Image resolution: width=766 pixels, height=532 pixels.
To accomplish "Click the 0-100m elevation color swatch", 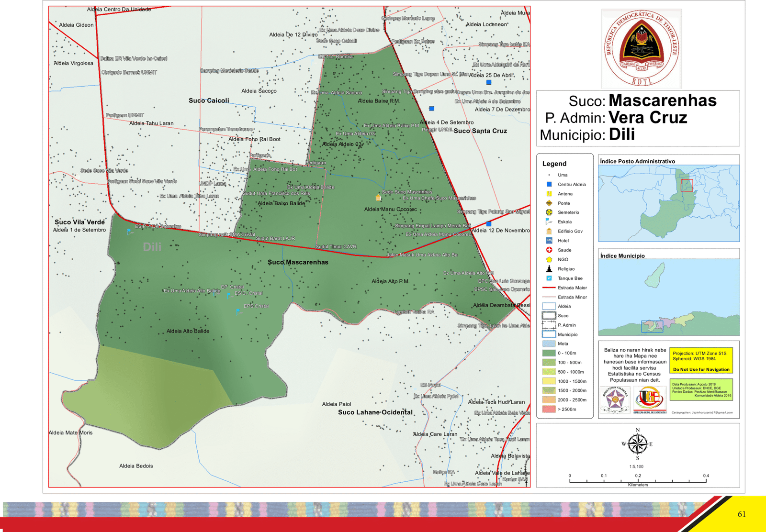I will 549,353.
